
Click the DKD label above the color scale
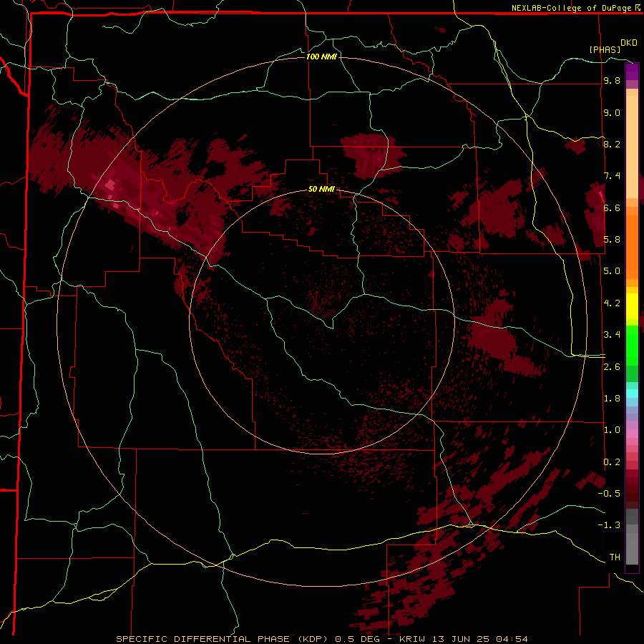[629, 43]
